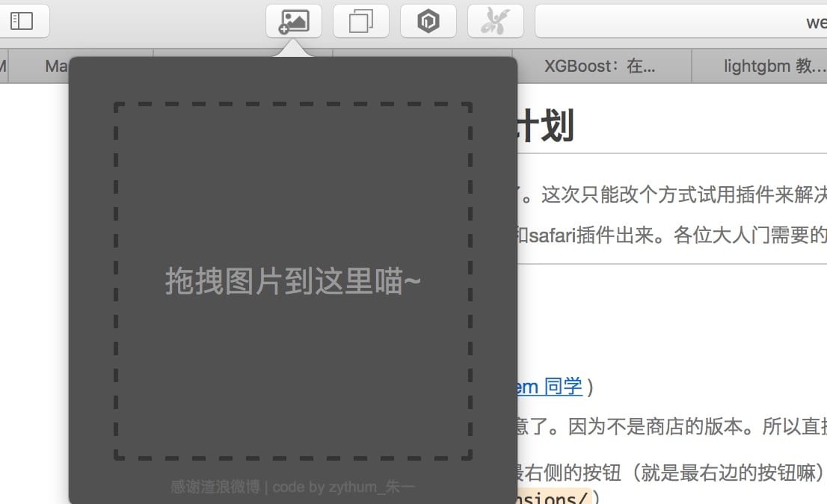The height and width of the screenshot is (504, 827).
Task: Click the line mentioning safari插件出来
Action: (x=671, y=235)
